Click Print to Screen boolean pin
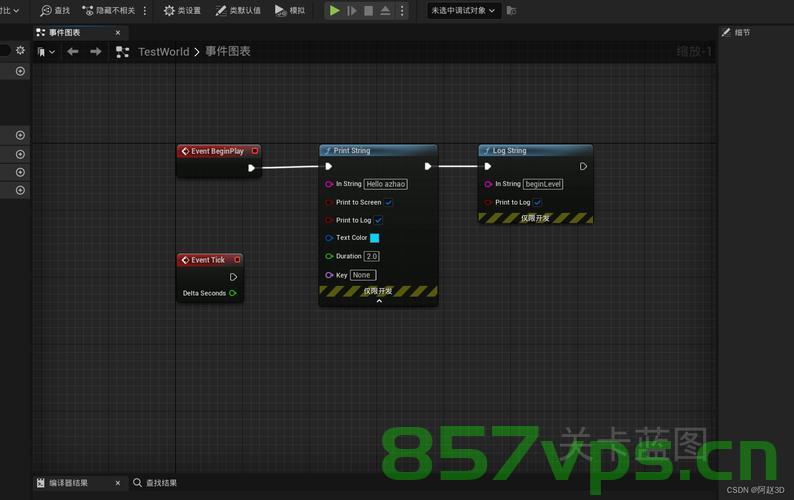Viewport: 794px width, 500px height. pyautogui.click(x=329, y=202)
